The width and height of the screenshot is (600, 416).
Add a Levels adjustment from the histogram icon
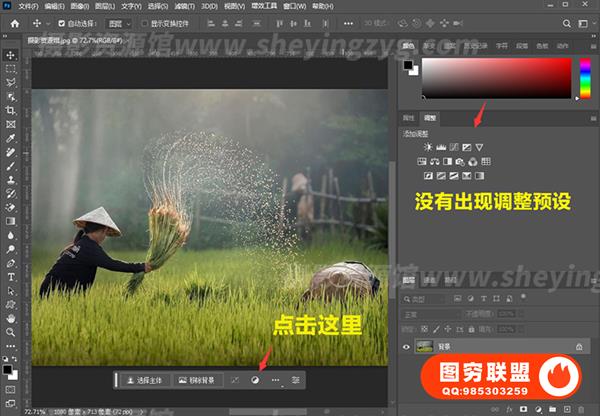click(x=439, y=148)
